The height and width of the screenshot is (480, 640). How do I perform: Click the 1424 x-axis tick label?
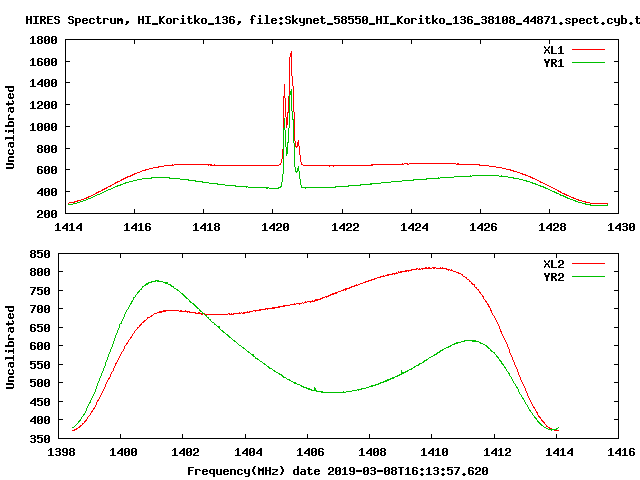(x=414, y=227)
